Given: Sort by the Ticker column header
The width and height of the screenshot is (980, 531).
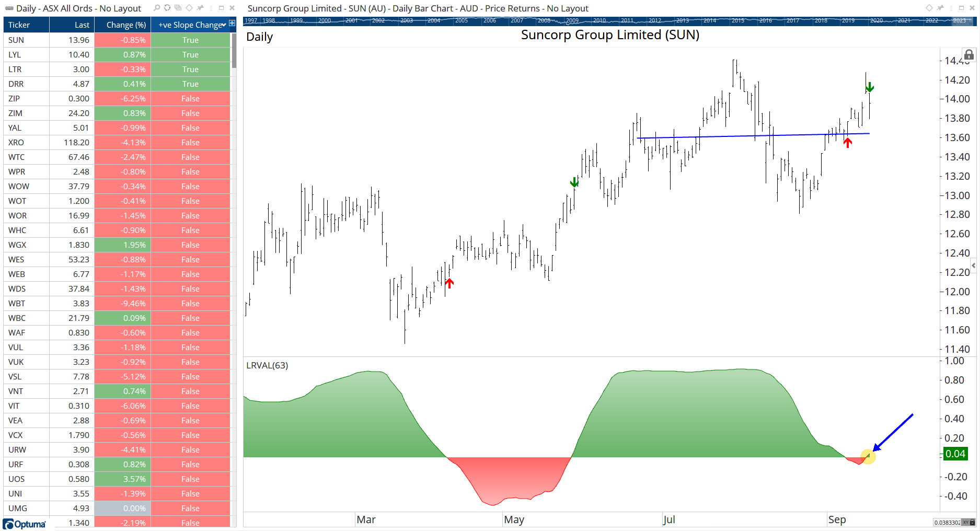Looking at the screenshot, I should tap(26, 25).
